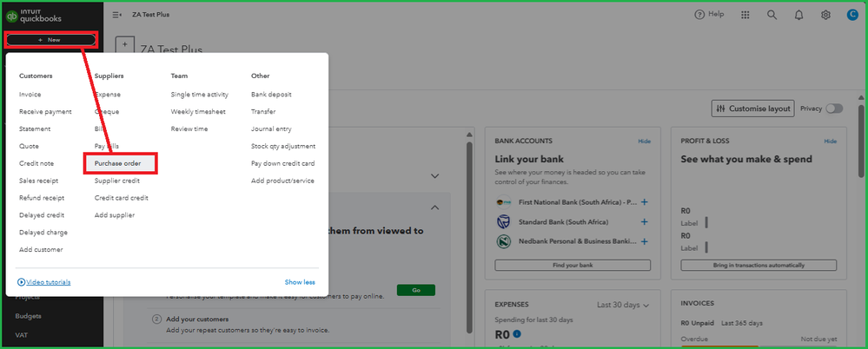Select Supplier credit
Screen dimensions: 868x349
click(x=116, y=181)
